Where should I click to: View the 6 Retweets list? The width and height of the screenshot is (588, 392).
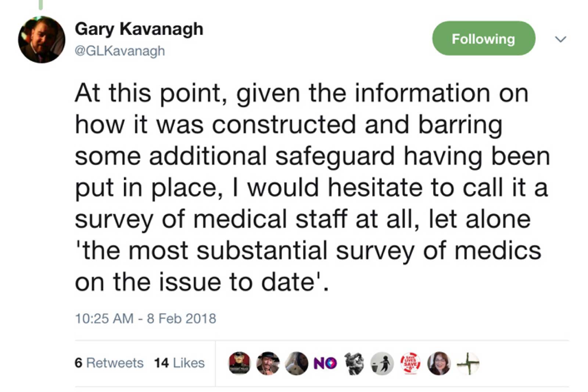coord(109,363)
